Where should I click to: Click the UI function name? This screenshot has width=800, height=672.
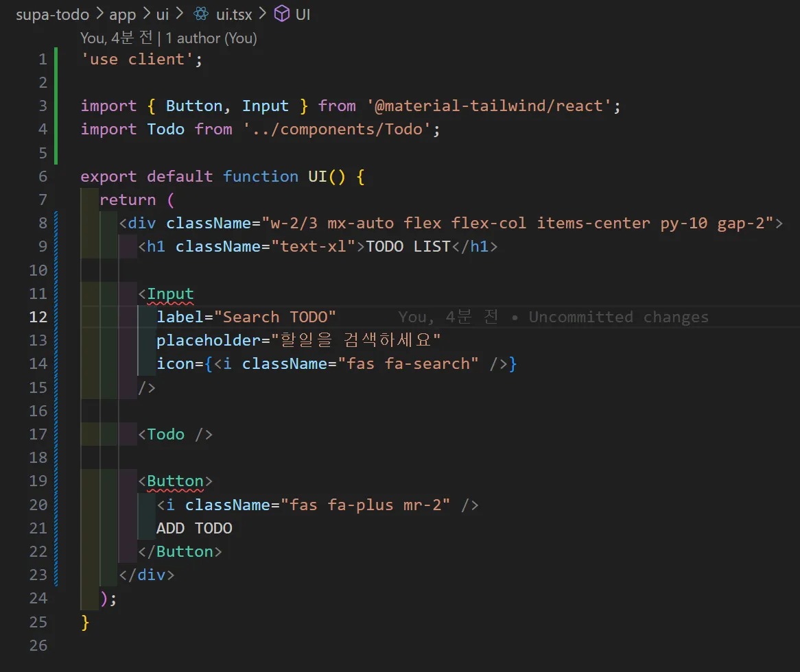click(x=318, y=176)
